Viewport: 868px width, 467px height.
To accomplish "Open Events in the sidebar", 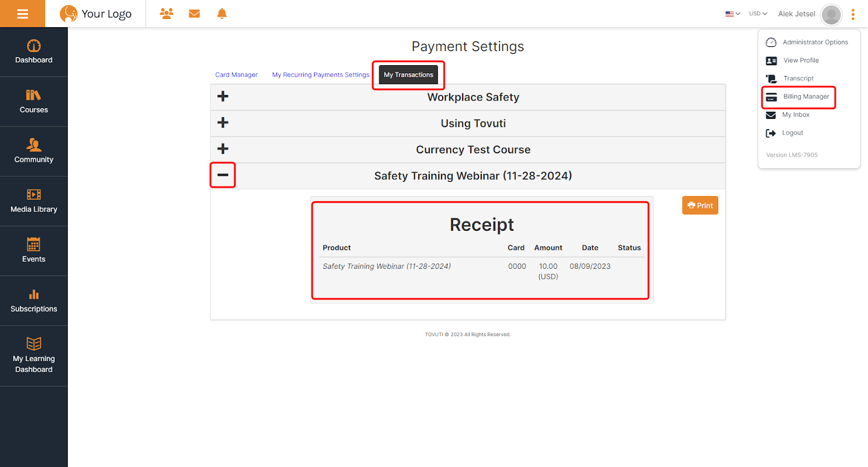I will (x=34, y=251).
